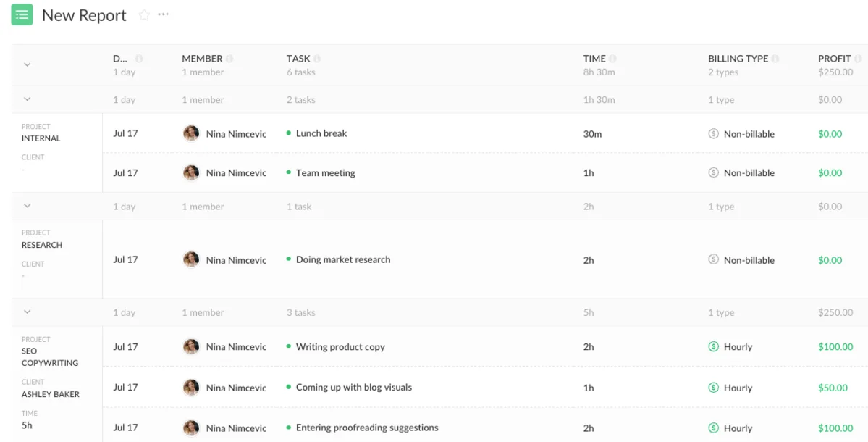Click the info icon next to TIME header

pyautogui.click(x=612, y=59)
